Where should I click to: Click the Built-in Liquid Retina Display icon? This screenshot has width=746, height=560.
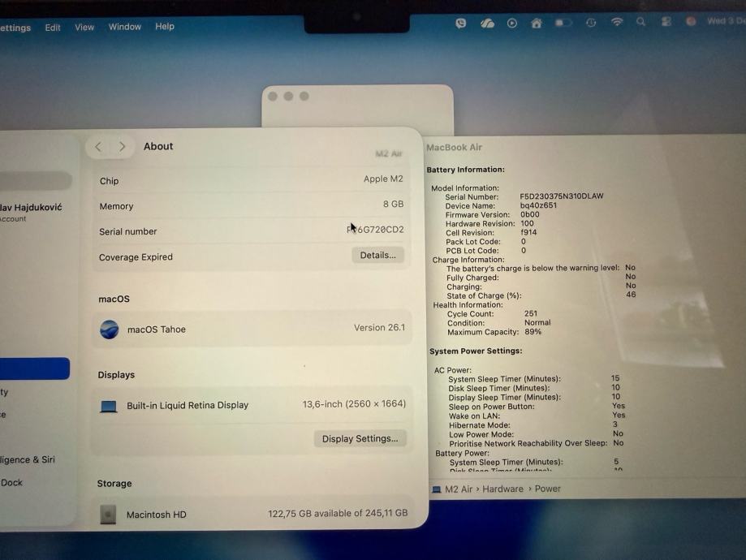pyautogui.click(x=109, y=407)
